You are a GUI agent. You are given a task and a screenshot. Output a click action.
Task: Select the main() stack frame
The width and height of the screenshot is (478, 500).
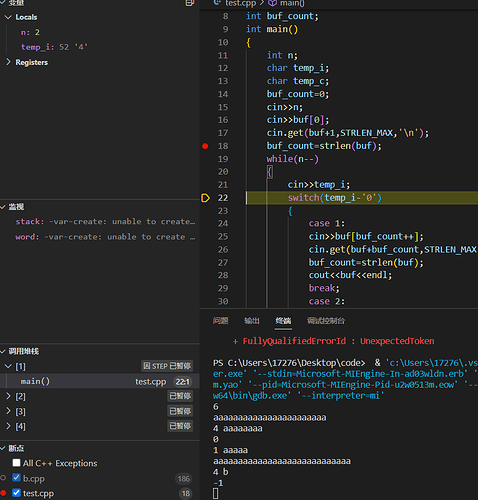point(100,381)
